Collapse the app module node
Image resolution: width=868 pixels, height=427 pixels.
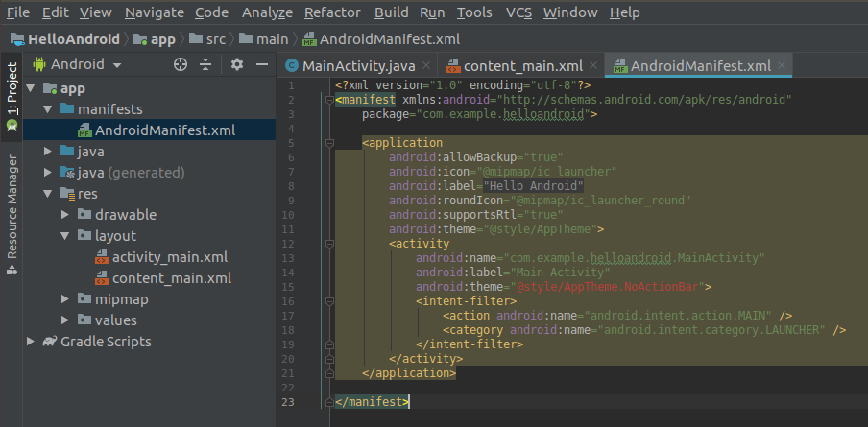coord(31,88)
